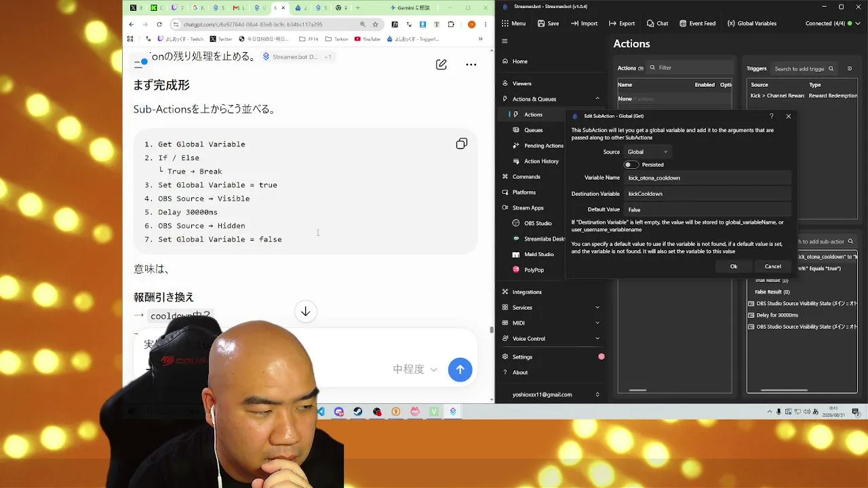Go back in Chrome browser
The width and height of the screenshot is (868, 488).
point(132,24)
